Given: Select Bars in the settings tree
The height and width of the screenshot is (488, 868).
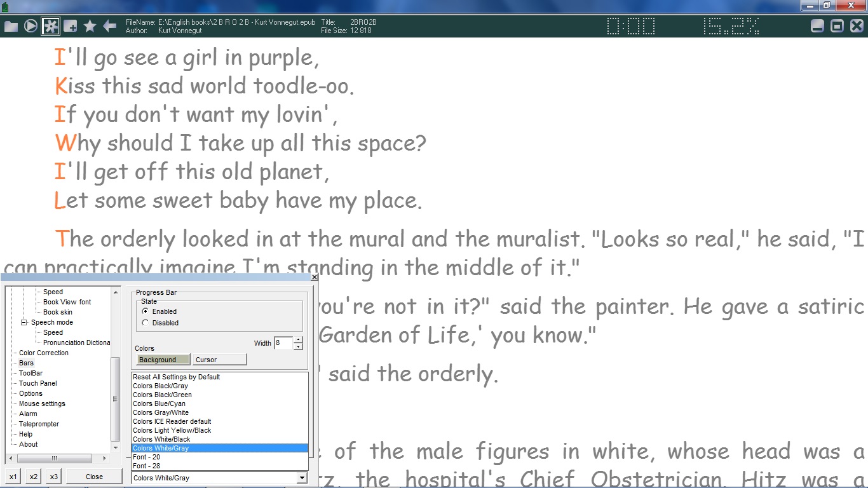Looking at the screenshot, I should (26, 363).
